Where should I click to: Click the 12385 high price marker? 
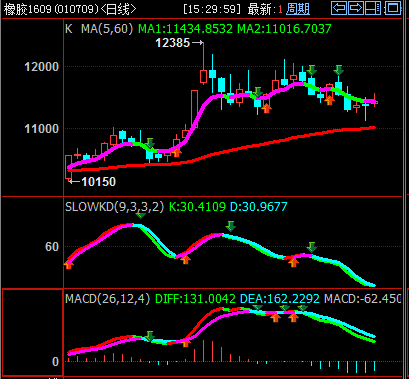(173, 43)
